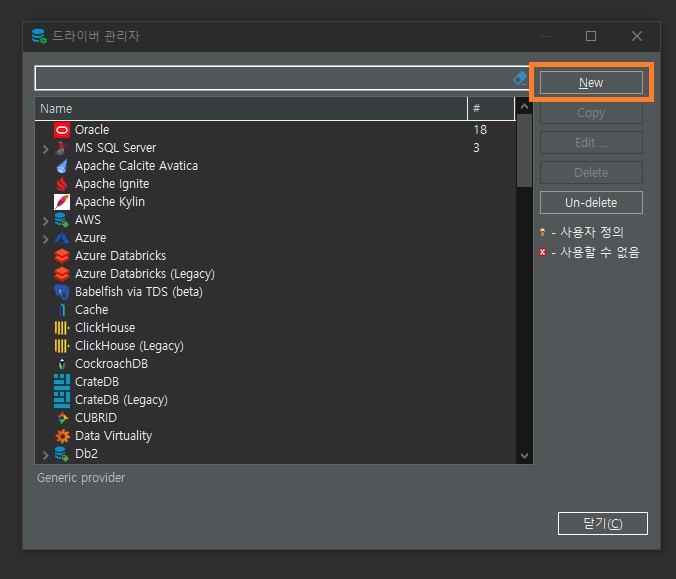
Task: Select the Apache Calcite Avatica row
Action: [x=275, y=166]
